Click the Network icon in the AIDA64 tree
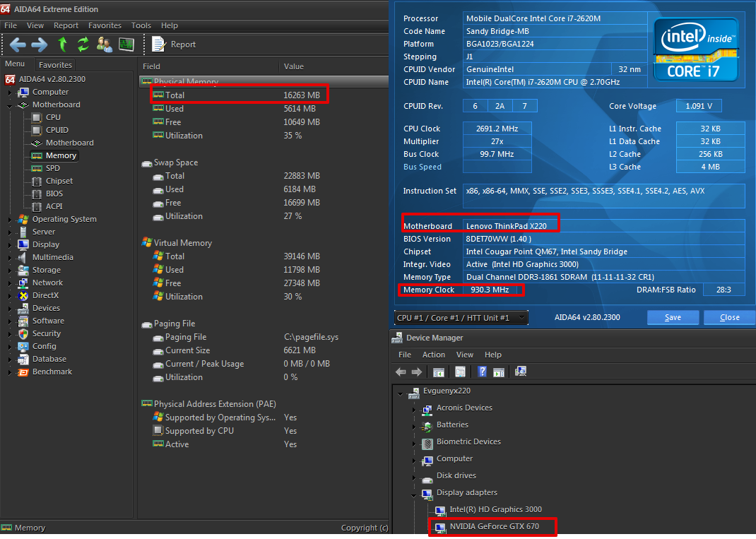Image resolution: width=756 pixels, height=539 pixels. coord(23,283)
